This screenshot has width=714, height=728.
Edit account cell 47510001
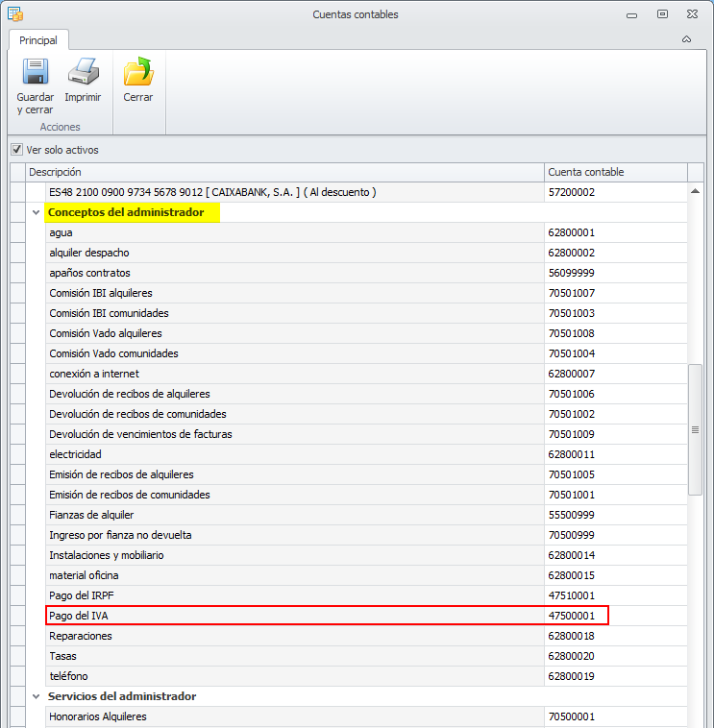click(616, 596)
